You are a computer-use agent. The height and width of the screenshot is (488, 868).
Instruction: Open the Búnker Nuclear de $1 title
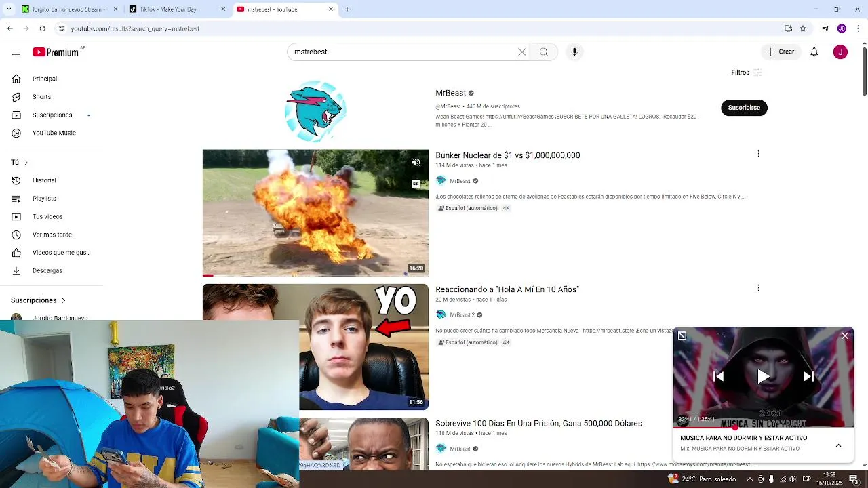coord(508,155)
